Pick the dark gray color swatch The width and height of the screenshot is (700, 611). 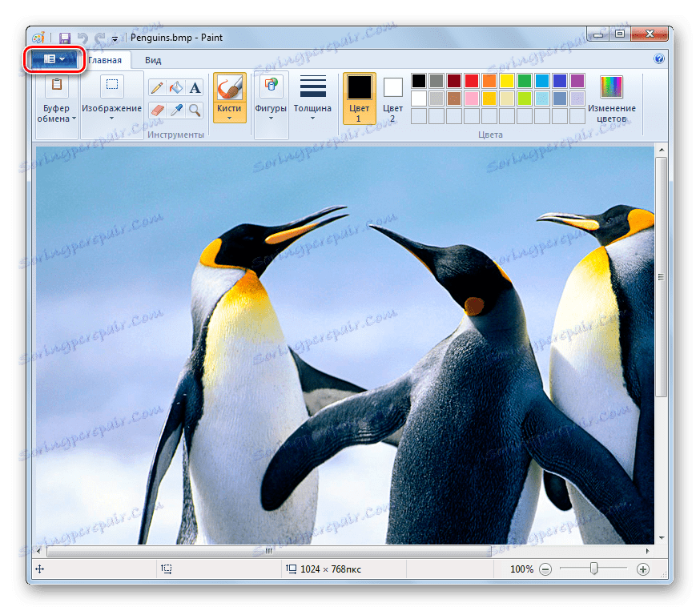tap(436, 81)
